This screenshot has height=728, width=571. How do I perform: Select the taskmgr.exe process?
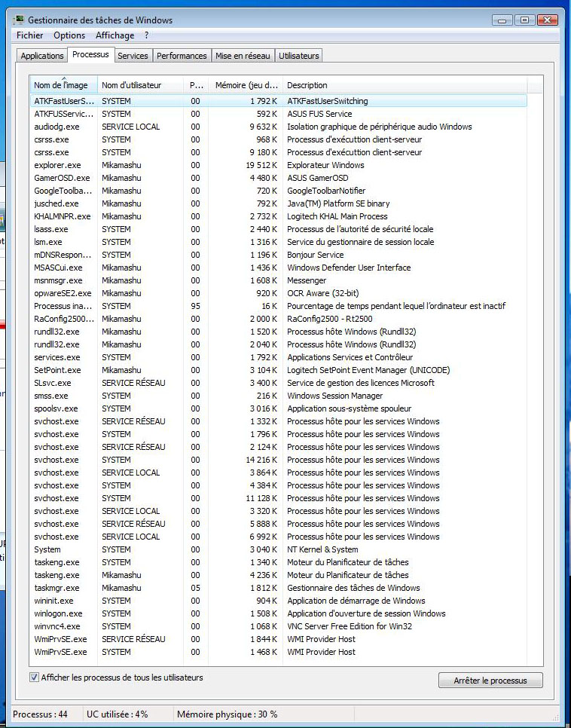(279, 588)
